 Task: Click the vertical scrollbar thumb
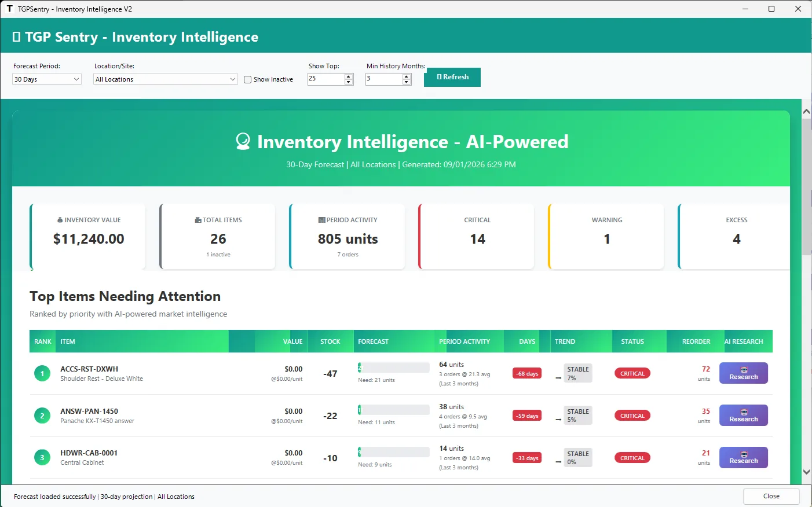[806, 186]
